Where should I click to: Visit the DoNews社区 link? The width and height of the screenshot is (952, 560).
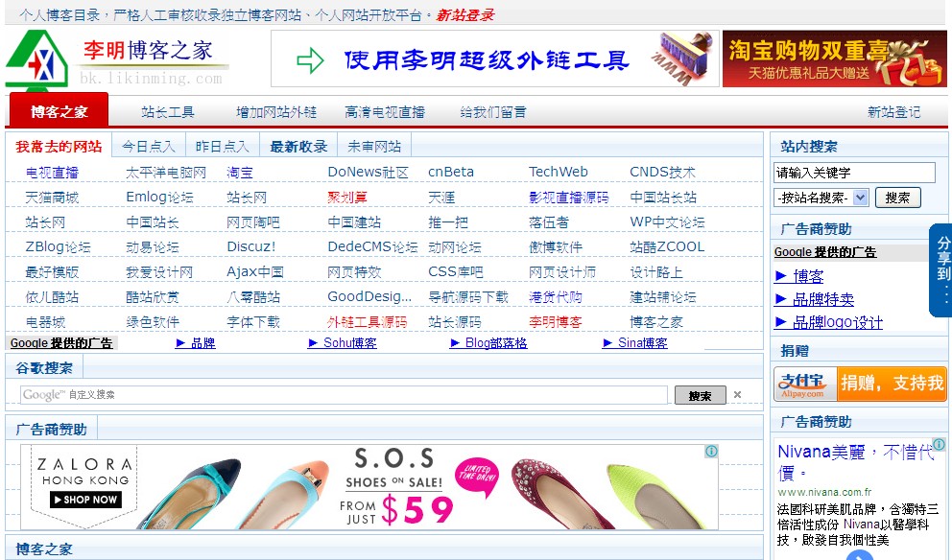click(369, 173)
